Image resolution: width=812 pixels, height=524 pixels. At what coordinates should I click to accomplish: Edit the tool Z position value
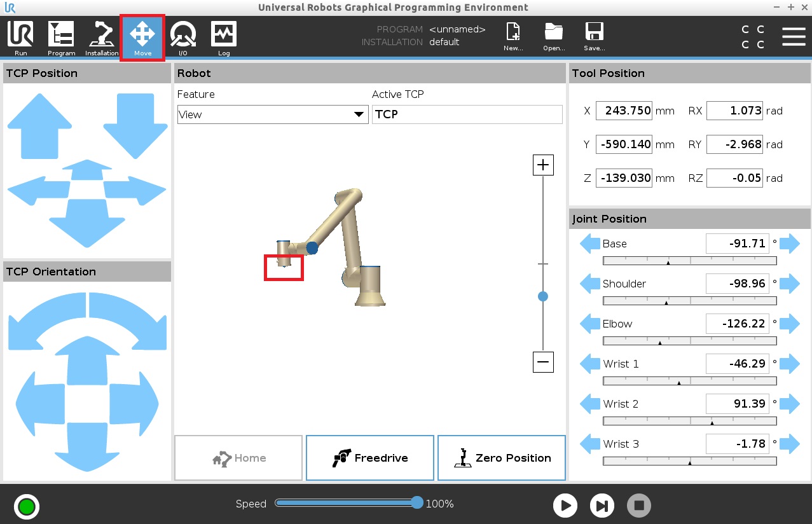[624, 178]
